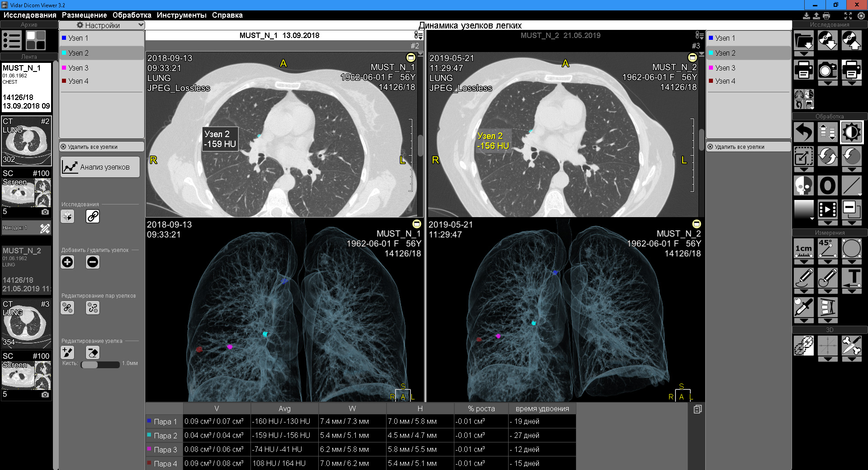Viewport: 868px width, 470px height.
Task: Toggle yellow overlay icon on 2018 CT view
Action: pyautogui.click(x=410, y=57)
